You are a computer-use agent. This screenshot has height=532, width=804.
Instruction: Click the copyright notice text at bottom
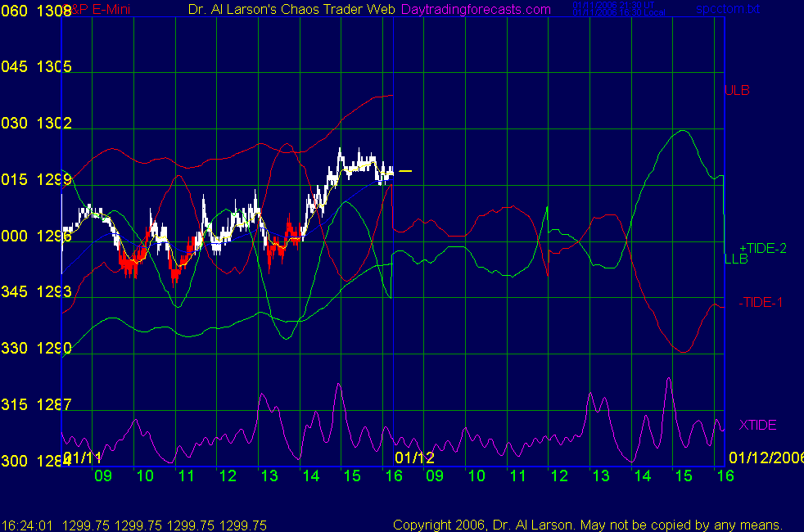click(x=587, y=525)
